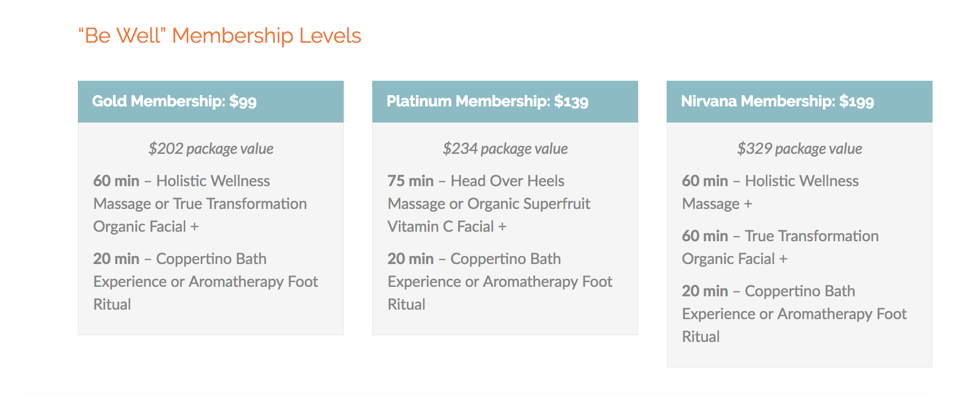Click the $234 package value text

(x=505, y=149)
